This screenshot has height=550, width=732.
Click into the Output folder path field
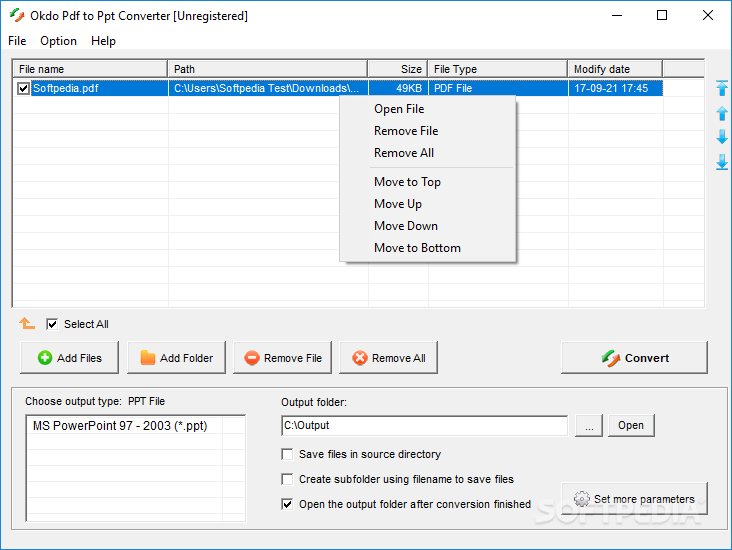pyautogui.click(x=425, y=425)
